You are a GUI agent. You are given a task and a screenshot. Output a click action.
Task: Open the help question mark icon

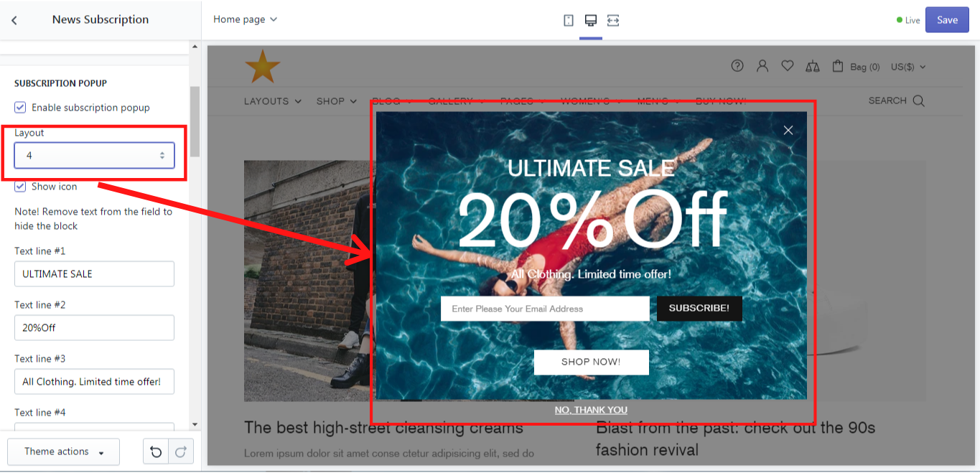click(737, 66)
